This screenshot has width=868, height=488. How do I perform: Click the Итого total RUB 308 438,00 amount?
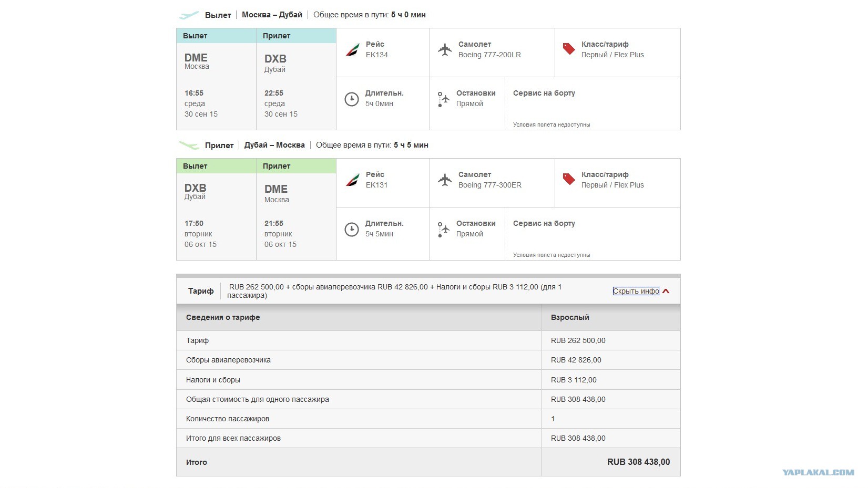(x=638, y=462)
